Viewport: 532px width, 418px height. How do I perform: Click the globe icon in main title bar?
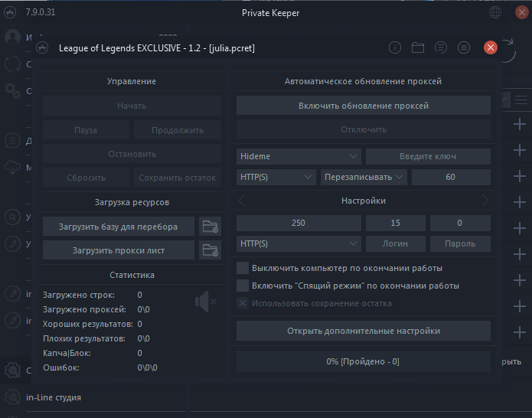click(496, 13)
